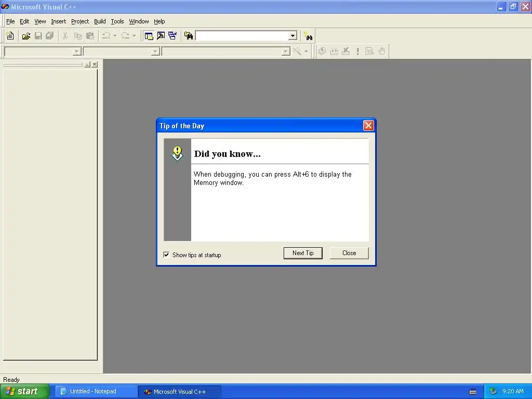
Task: Restore down the Visual C++ window
Action: [513, 6]
